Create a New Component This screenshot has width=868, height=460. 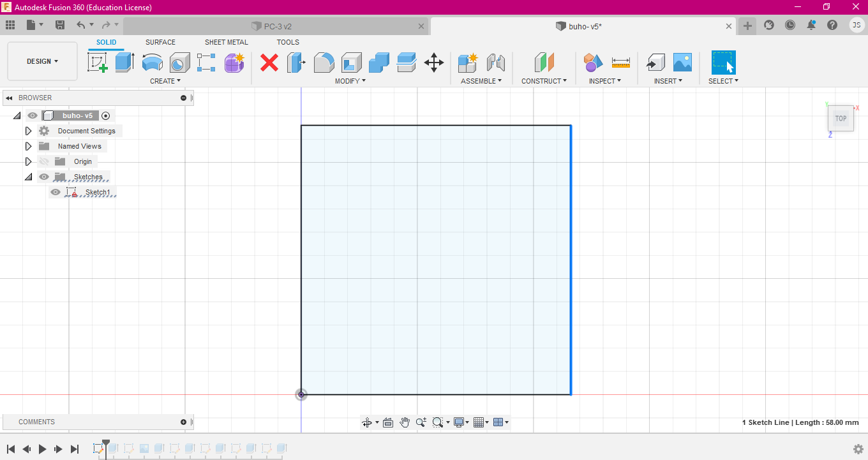tap(468, 63)
